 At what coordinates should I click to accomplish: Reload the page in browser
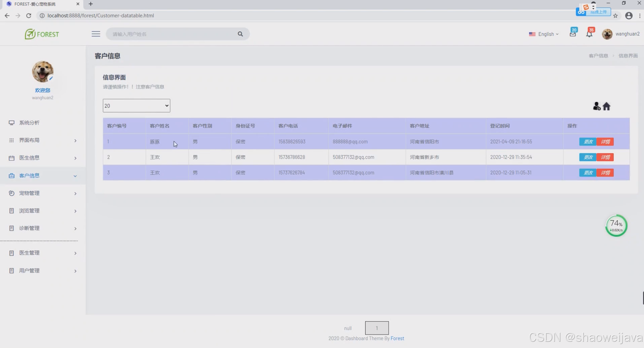[x=28, y=16]
